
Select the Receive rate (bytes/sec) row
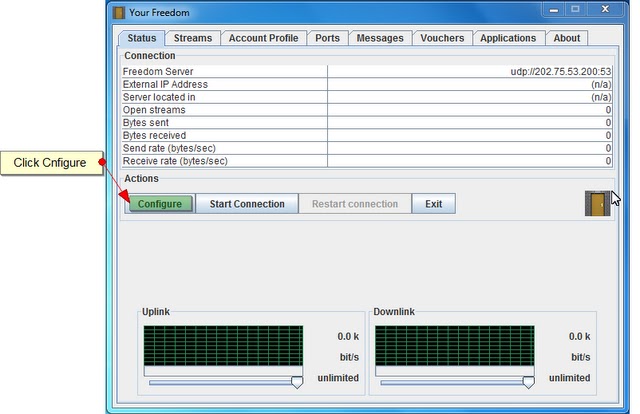pyautogui.click(x=367, y=161)
